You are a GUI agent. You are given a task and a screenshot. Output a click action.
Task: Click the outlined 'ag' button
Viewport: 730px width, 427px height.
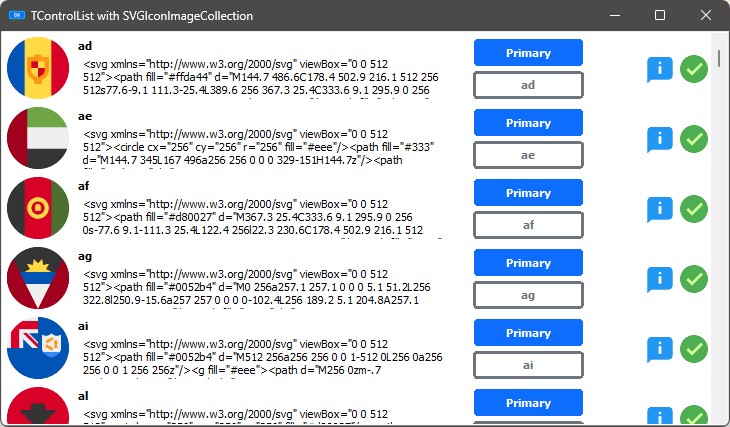pyautogui.click(x=528, y=295)
